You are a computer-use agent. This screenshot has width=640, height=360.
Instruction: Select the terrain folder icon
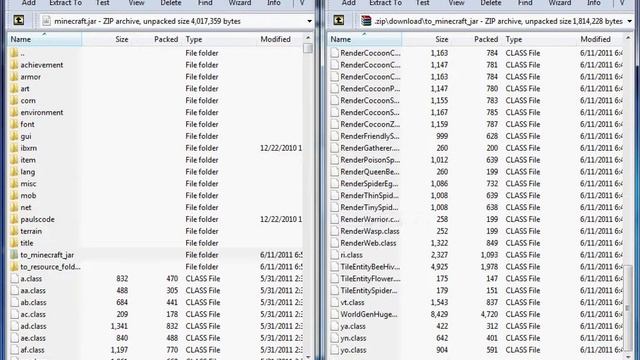[x=14, y=231]
